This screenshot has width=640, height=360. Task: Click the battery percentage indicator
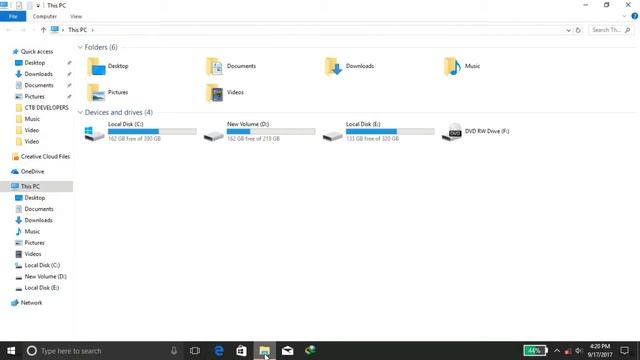point(536,351)
